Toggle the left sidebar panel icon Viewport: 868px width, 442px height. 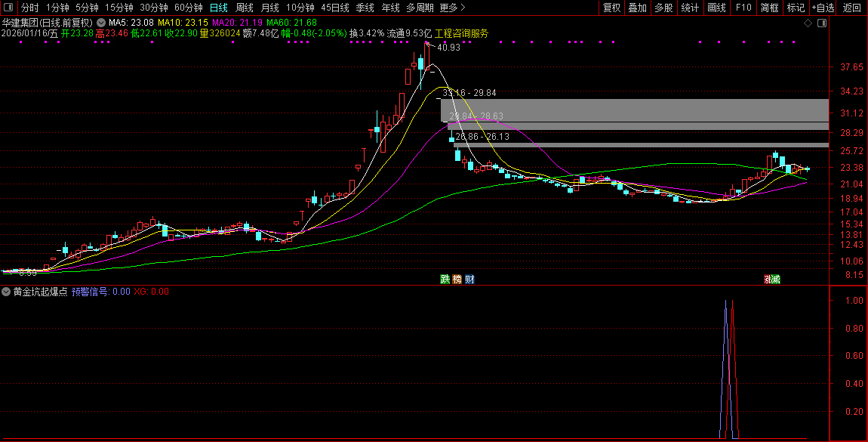click(8, 8)
